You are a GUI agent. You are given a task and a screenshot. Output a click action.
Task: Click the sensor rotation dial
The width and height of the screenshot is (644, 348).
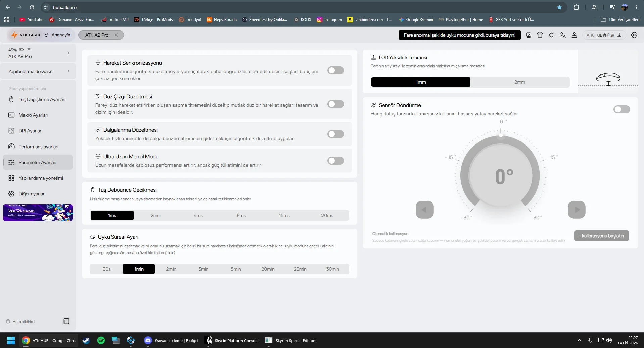(x=500, y=175)
